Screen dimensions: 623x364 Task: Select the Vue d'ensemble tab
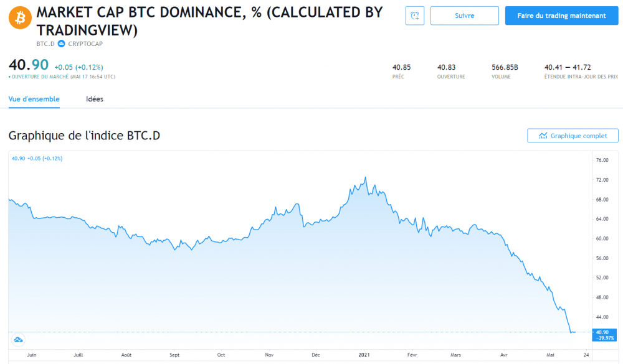[x=34, y=99]
